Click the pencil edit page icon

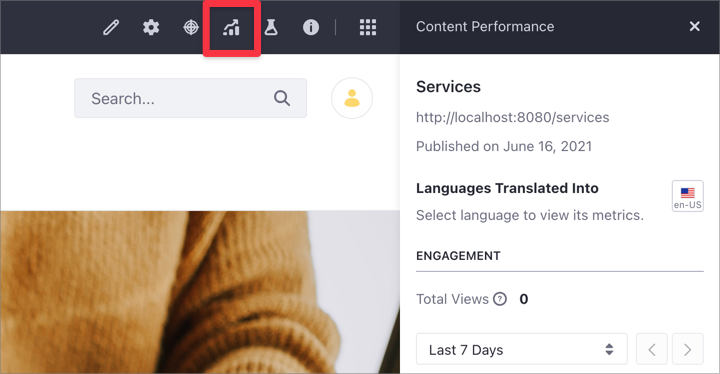point(111,28)
